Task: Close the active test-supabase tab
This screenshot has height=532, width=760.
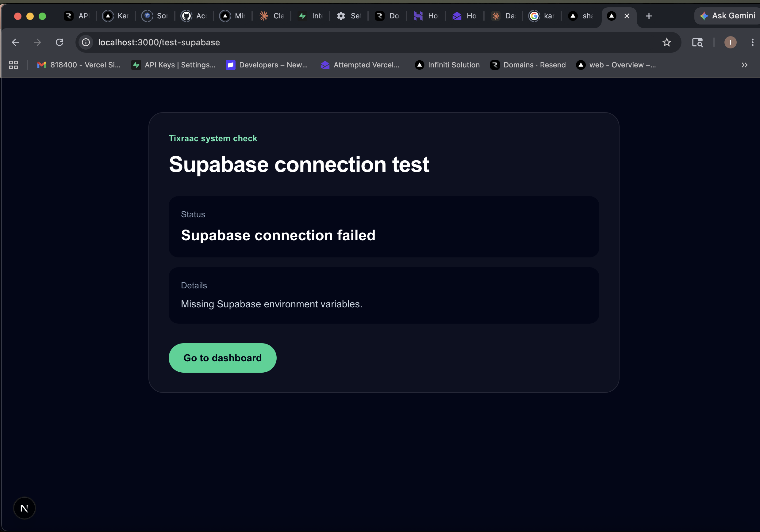Action: point(627,16)
